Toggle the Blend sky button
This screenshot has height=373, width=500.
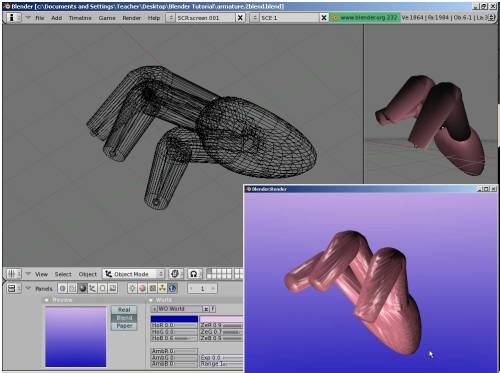click(124, 318)
